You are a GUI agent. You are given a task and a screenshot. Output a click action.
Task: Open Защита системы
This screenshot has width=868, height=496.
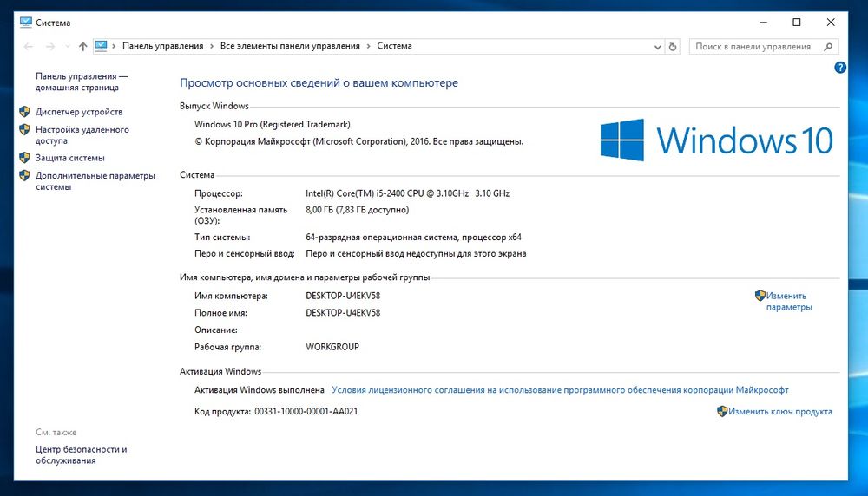[69, 158]
